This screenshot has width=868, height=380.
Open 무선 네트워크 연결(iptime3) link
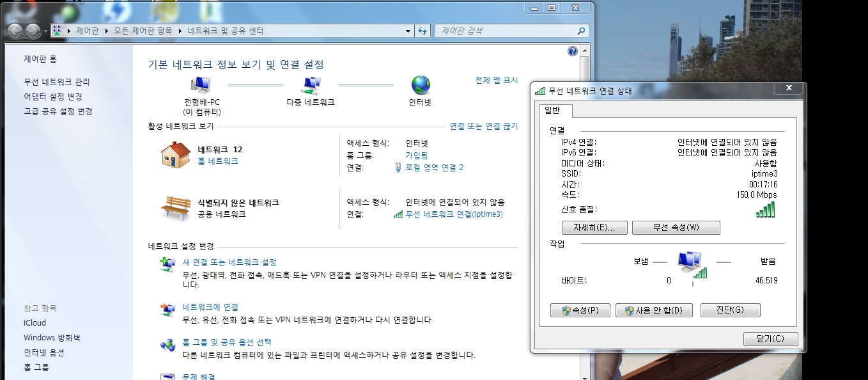pyautogui.click(x=454, y=214)
